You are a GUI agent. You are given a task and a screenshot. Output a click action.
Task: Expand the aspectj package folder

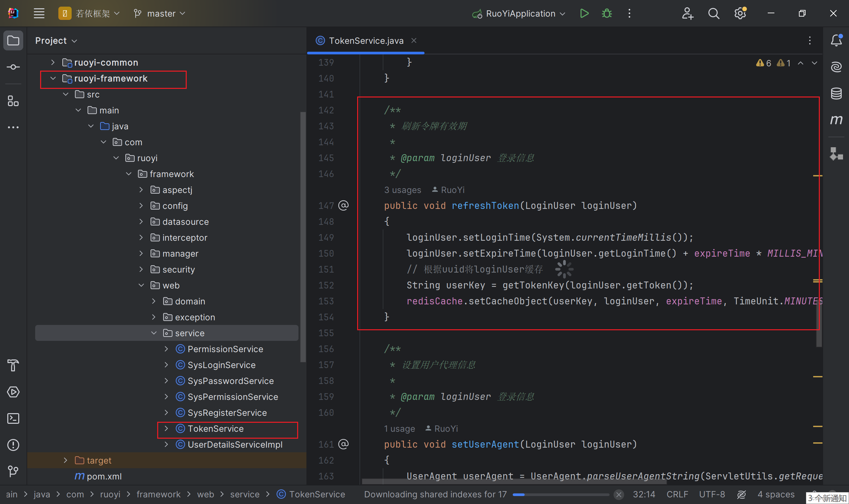[141, 190]
